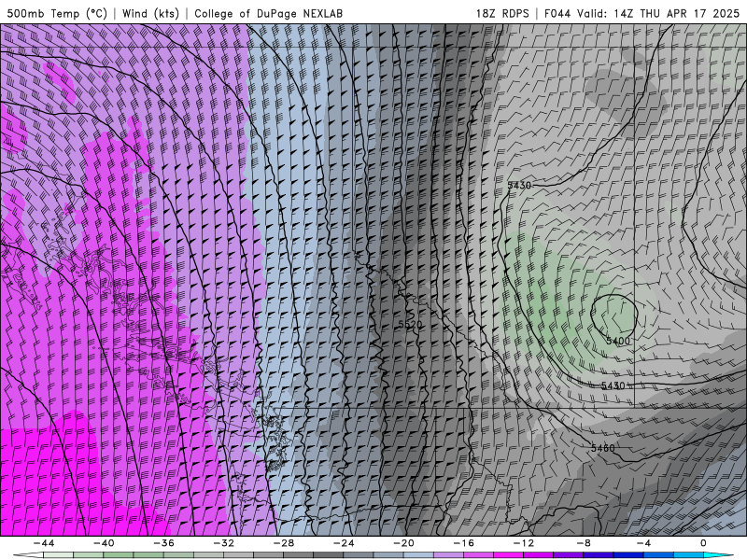Click the 5430 label directly beneath the 5400 label
The image size is (747, 560).
coord(613,385)
